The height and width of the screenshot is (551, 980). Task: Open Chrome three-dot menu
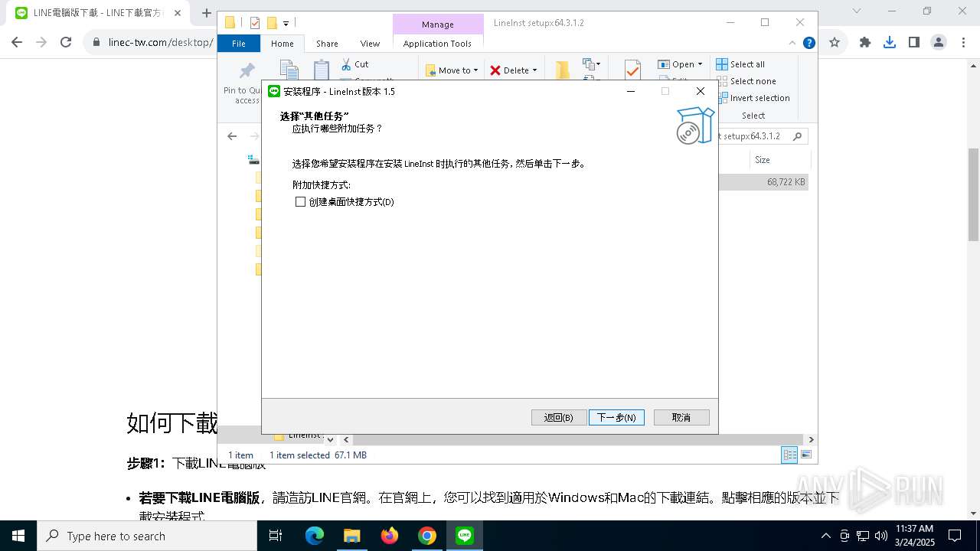coord(963,43)
